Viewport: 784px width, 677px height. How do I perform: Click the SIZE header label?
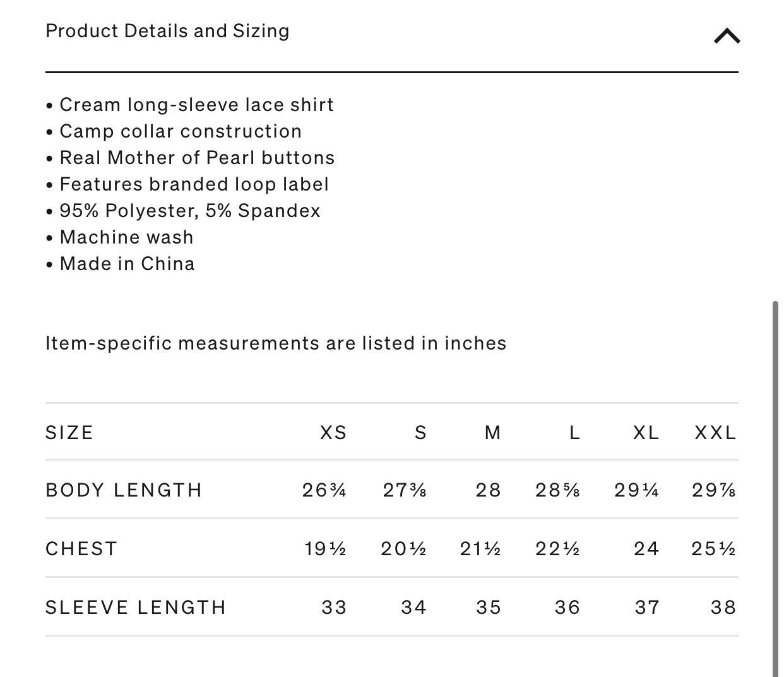click(69, 433)
